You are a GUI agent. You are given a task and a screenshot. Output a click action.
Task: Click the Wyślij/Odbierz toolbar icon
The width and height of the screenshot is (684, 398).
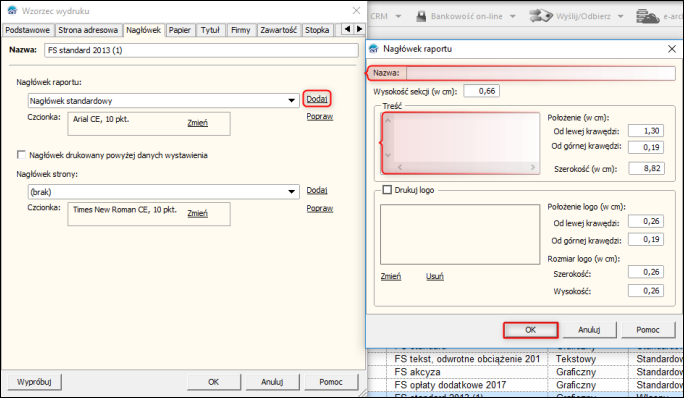click(541, 16)
